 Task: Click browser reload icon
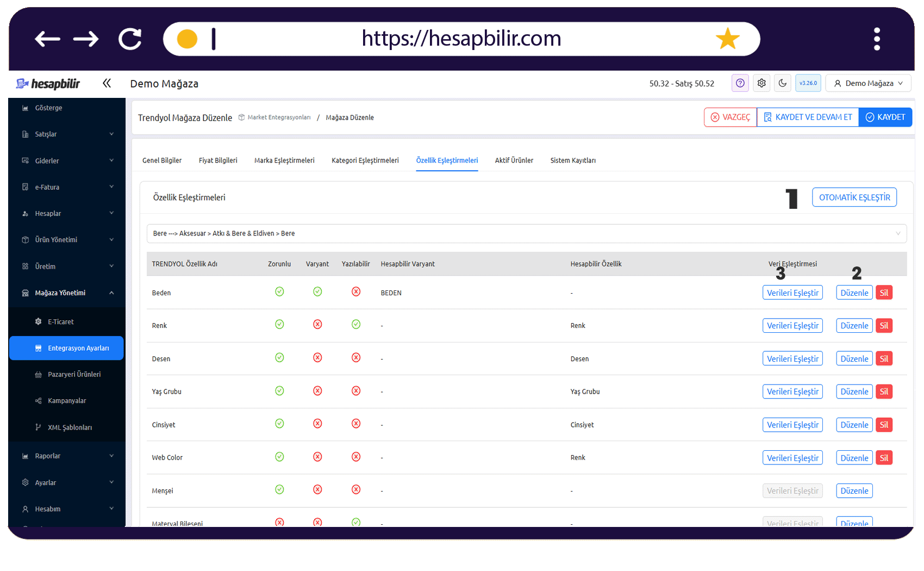coord(130,39)
